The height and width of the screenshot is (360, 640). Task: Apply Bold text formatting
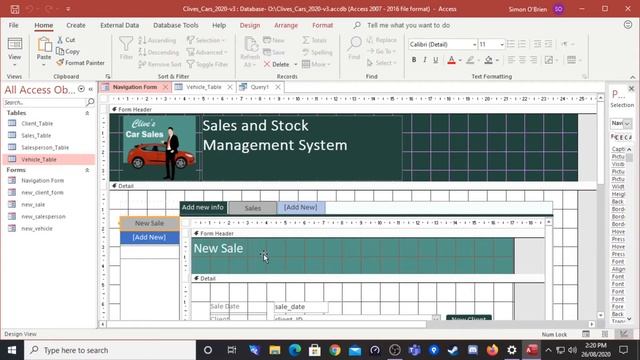414,60
